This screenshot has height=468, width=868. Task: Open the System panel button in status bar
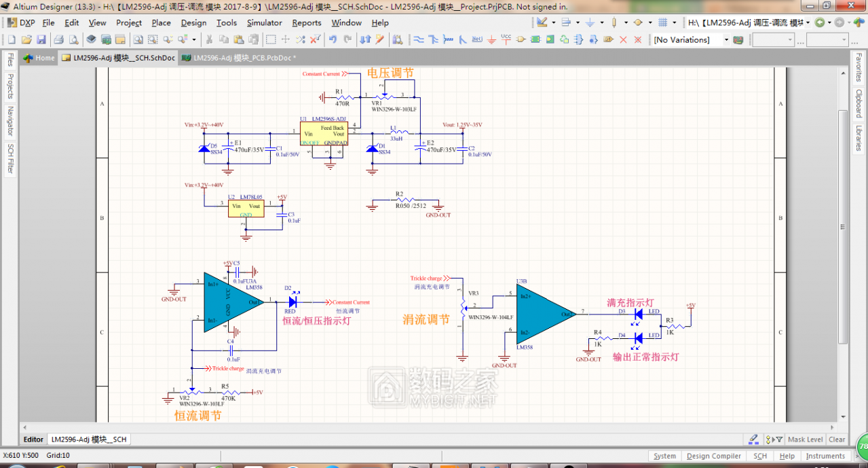point(664,456)
